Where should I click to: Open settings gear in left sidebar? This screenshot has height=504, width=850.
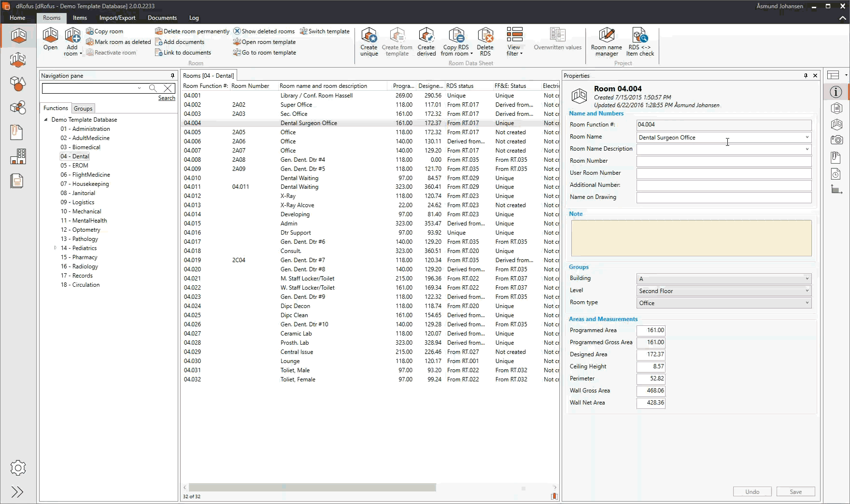(18, 468)
